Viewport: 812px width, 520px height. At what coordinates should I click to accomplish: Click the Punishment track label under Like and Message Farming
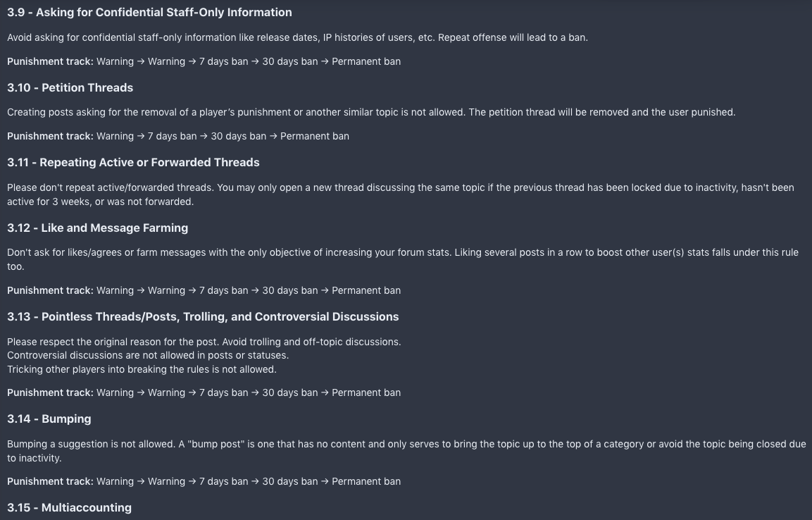pyautogui.click(x=50, y=290)
